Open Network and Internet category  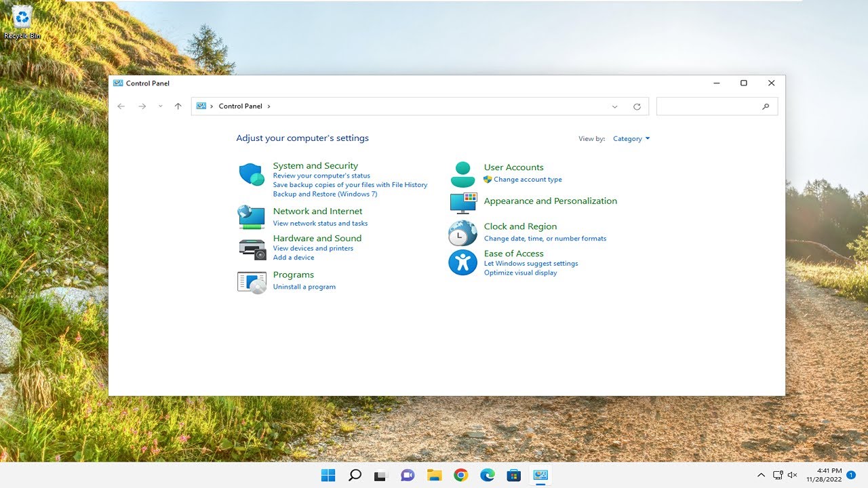[x=317, y=211]
